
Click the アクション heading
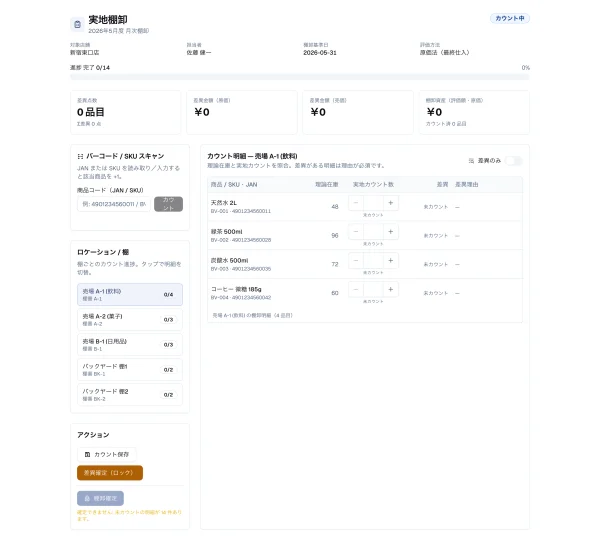pyautogui.click(x=93, y=435)
